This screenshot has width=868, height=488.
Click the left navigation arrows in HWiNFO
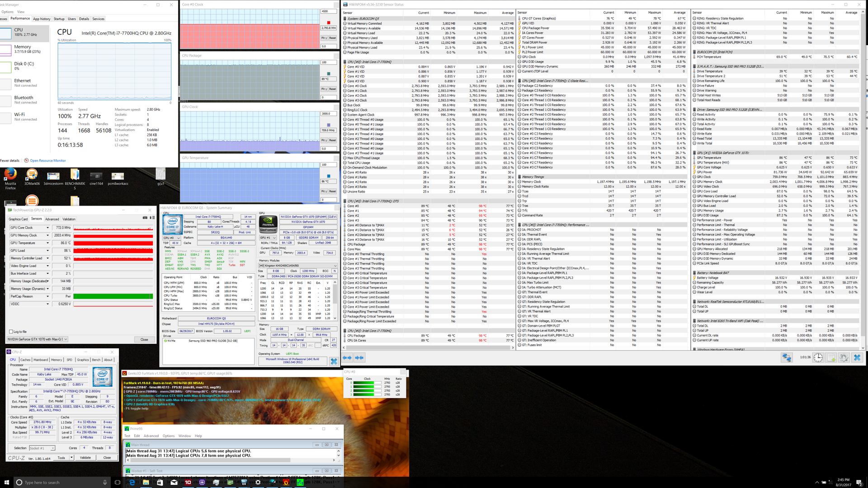[347, 357]
